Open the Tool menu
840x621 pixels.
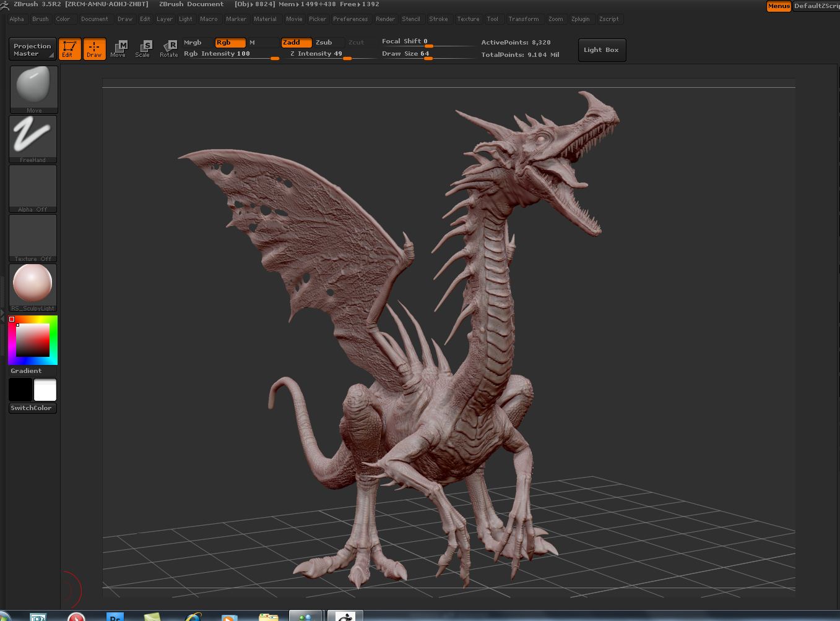(x=493, y=19)
